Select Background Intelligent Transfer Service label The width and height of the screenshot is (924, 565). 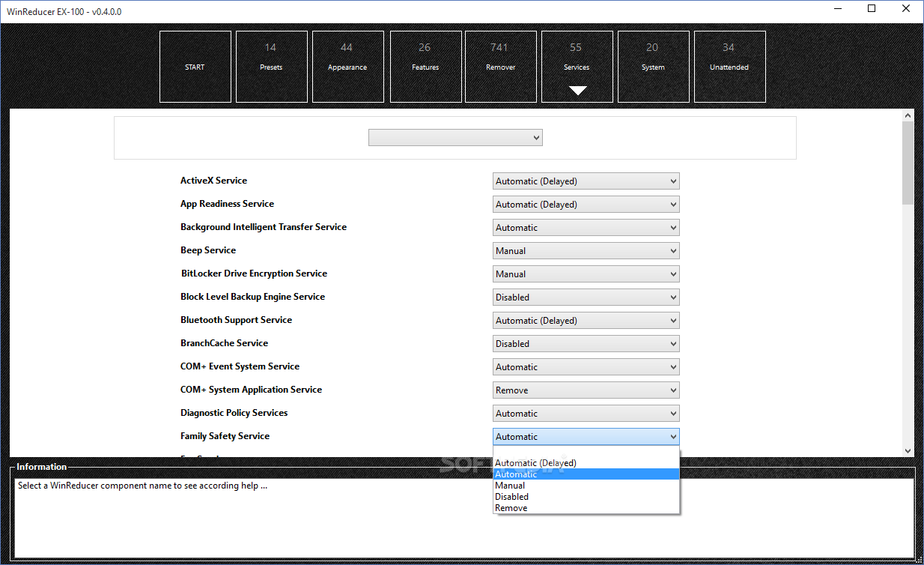(264, 227)
